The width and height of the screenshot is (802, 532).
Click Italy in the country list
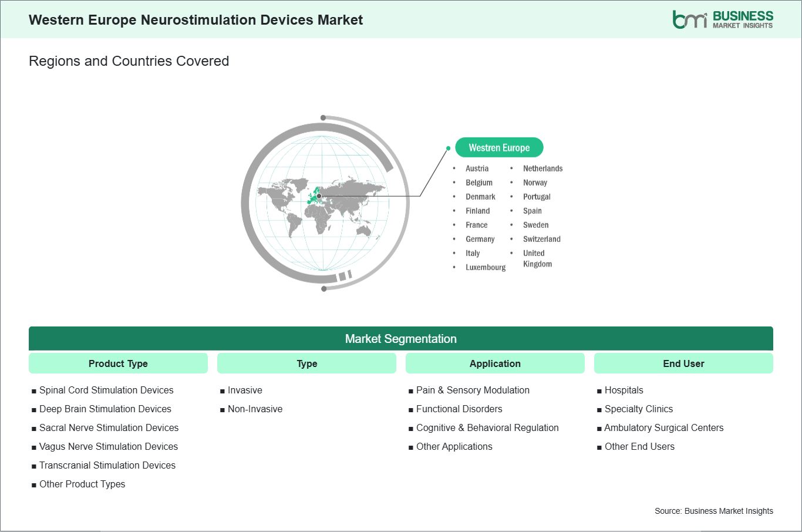coord(473,253)
